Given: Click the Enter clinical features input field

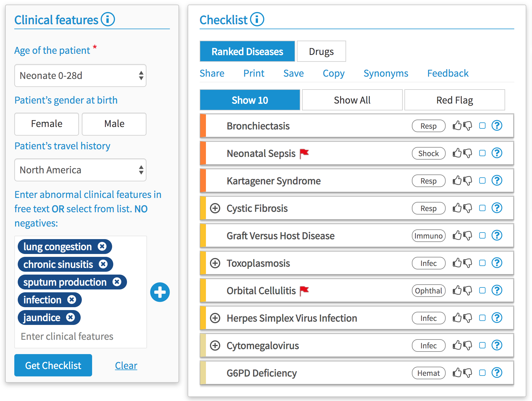Looking at the screenshot, I should click(80, 336).
